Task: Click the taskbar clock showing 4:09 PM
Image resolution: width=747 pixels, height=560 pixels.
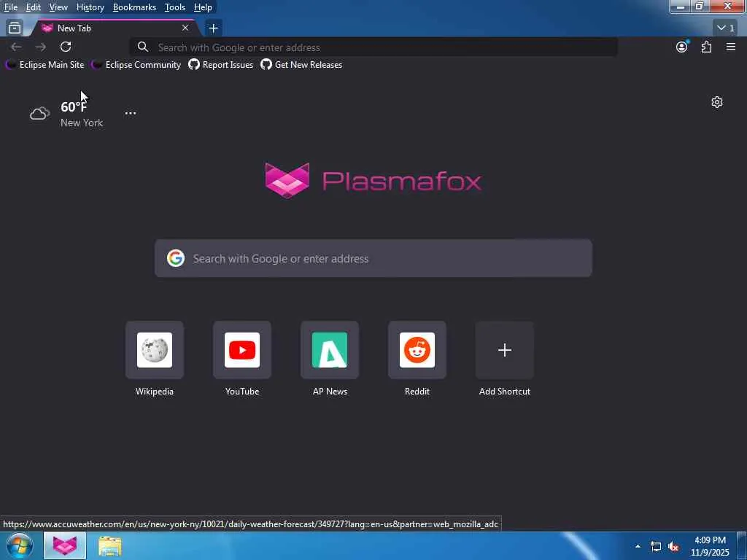Action: coord(710,546)
